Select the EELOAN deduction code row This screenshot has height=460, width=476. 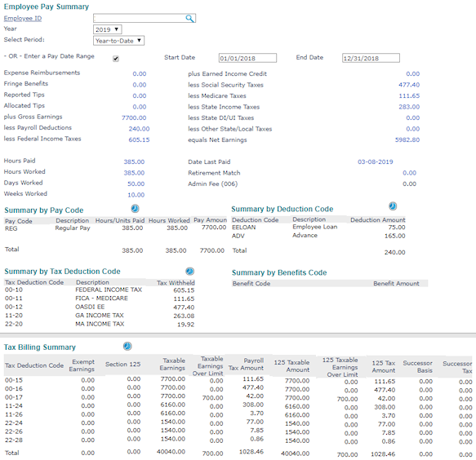pos(318,227)
